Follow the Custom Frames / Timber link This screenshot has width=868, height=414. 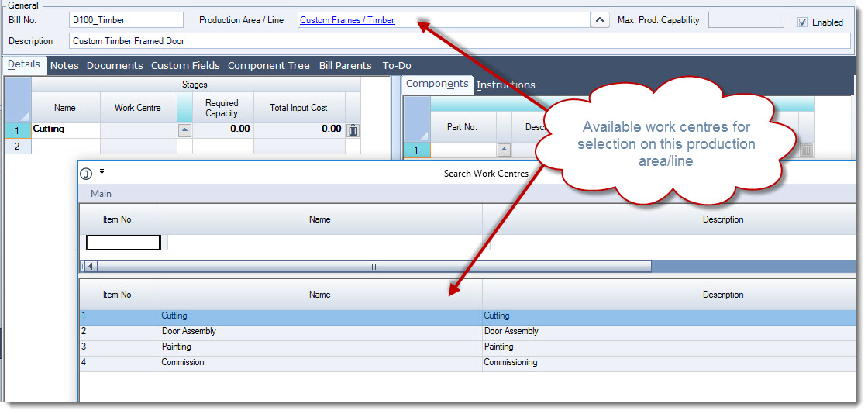coord(347,20)
